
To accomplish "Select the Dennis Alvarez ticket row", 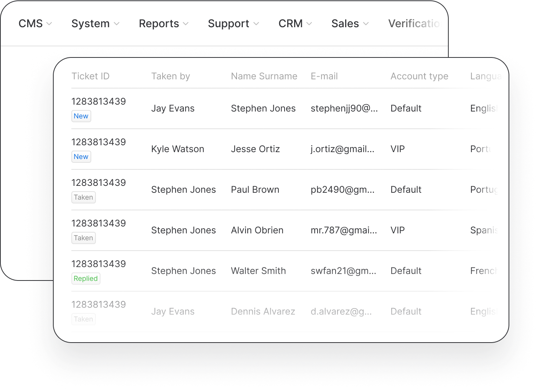I will pos(263,312).
